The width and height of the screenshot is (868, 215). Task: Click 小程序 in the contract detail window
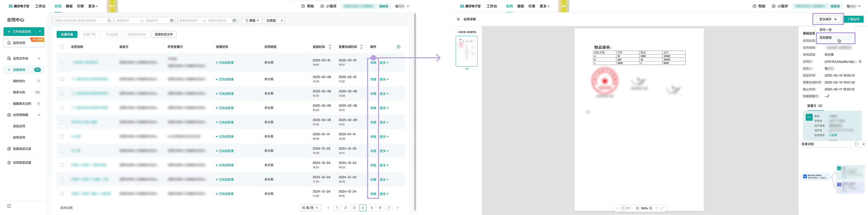click(x=780, y=6)
